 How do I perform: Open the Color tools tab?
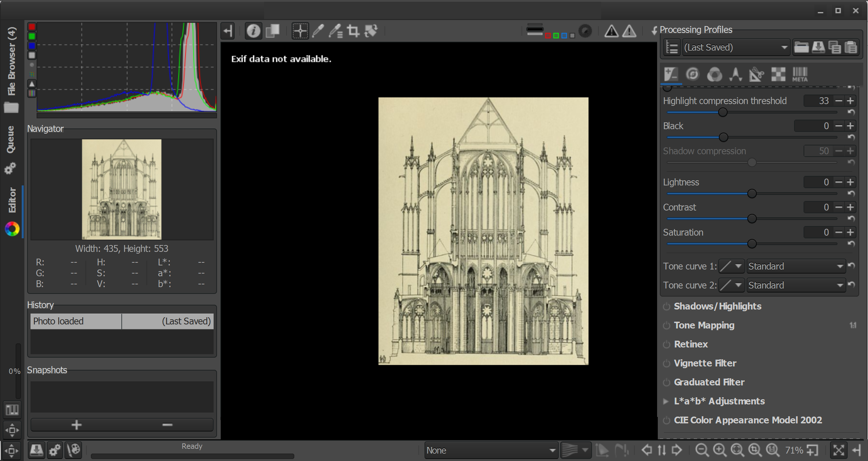tap(714, 74)
